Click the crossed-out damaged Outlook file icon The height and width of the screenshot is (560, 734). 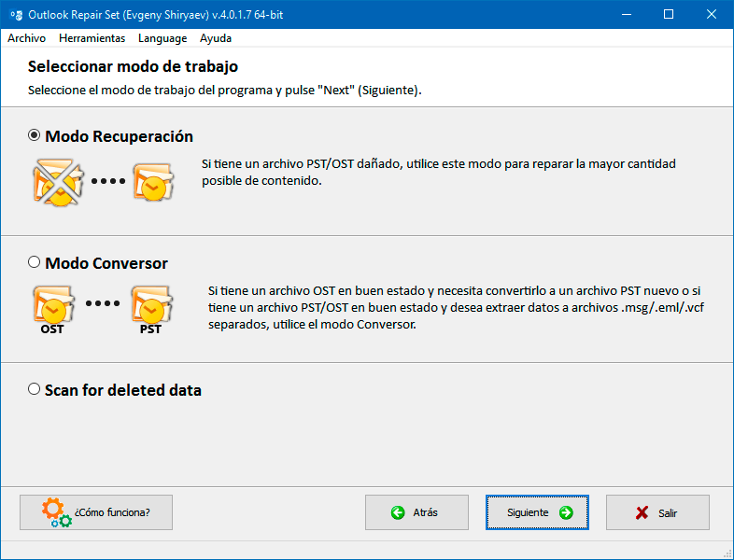point(58,182)
